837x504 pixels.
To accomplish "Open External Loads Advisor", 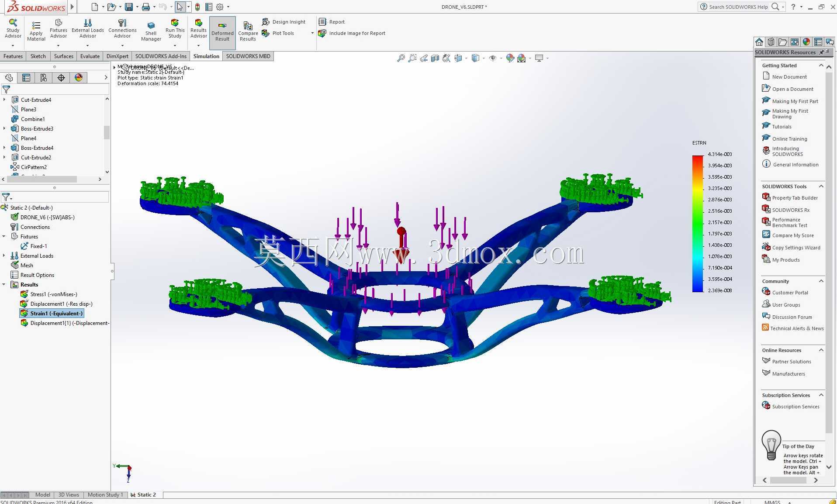I will click(88, 29).
